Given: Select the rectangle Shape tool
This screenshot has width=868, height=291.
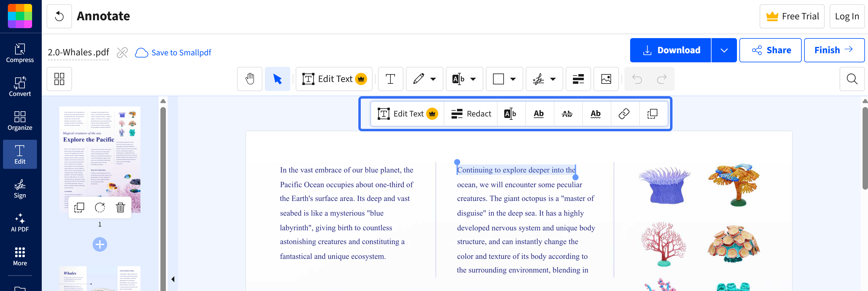Looking at the screenshot, I should 498,79.
